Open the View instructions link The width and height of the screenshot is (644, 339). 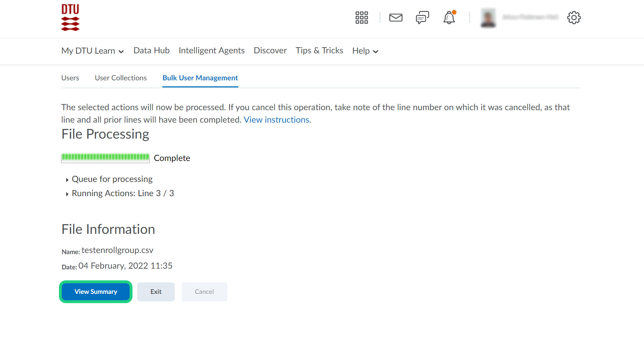point(277,120)
